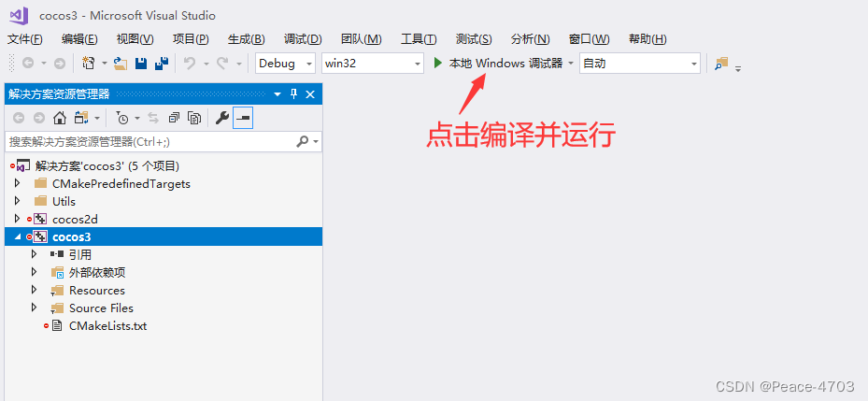Open the 文件(F) menu
The width and height of the screenshot is (868, 401).
[x=25, y=39]
